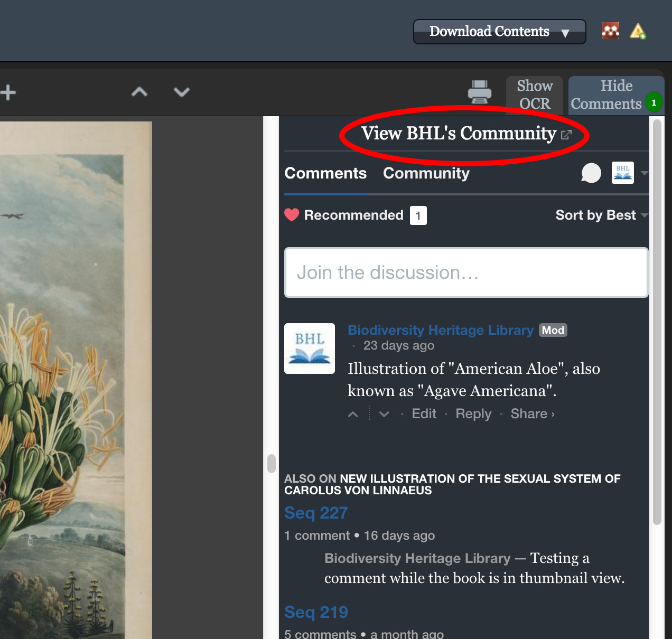The image size is (672, 639).
Task: Toggle the Recommended heart
Action: pyautogui.click(x=292, y=215)
